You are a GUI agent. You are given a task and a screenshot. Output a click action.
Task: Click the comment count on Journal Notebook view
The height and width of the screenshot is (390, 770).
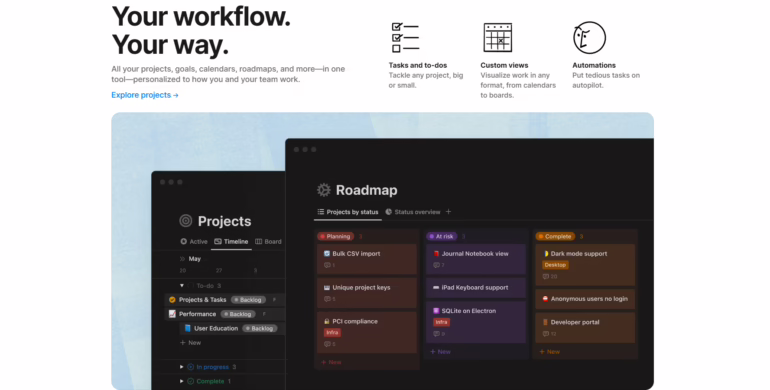pyautogui.click(x=439, y=265)
